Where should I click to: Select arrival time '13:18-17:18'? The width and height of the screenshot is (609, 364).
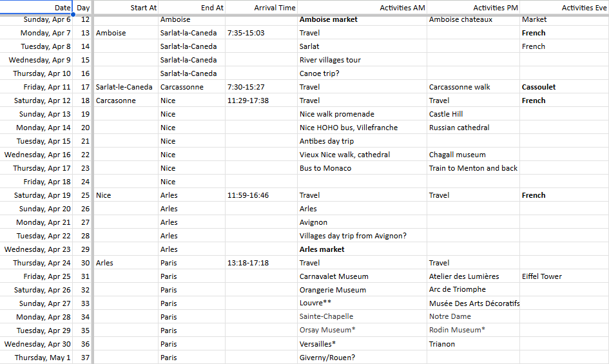coord(262,263)
